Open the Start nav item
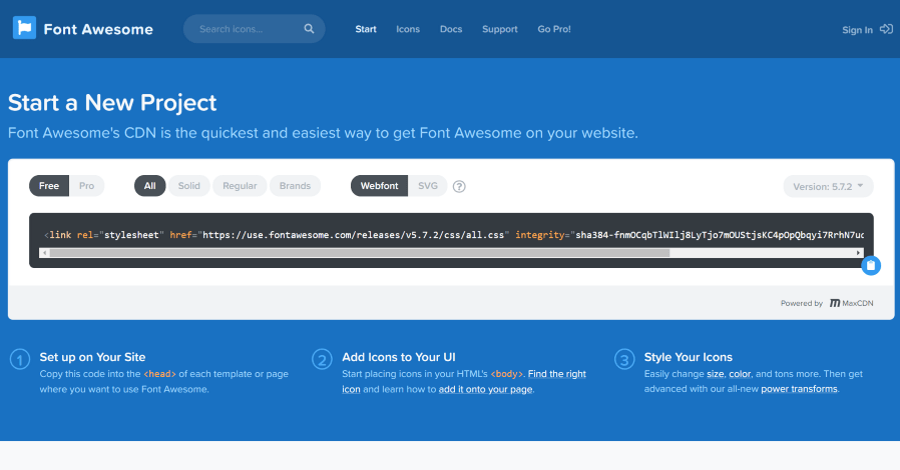The image size is (900, 470). (366, 29)
